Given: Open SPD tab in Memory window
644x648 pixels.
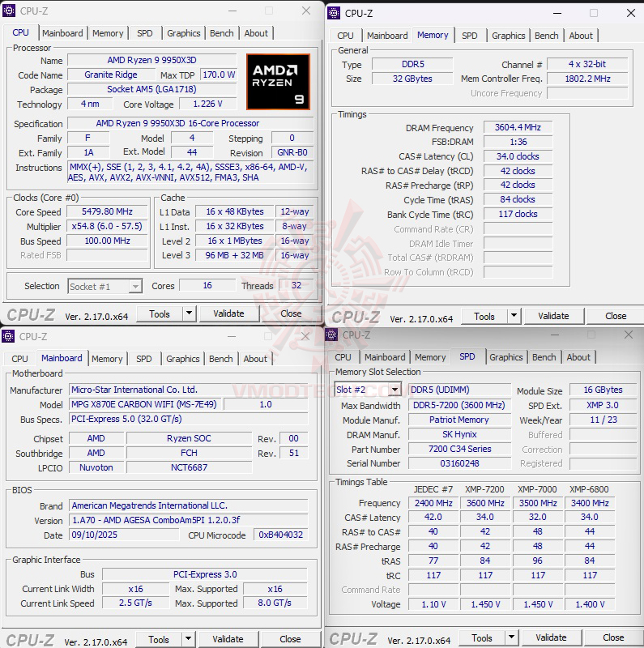Looking at the screenshot, I should click(470, 36).
